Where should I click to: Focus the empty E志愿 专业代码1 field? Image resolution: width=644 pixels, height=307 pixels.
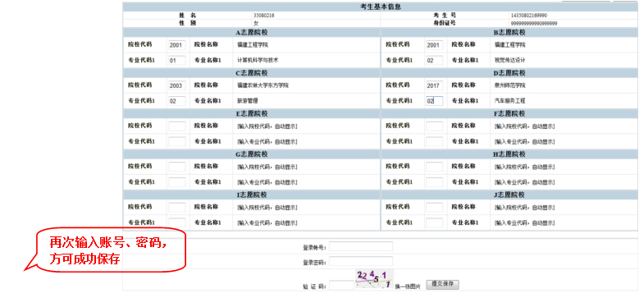(x=177, y=142)
